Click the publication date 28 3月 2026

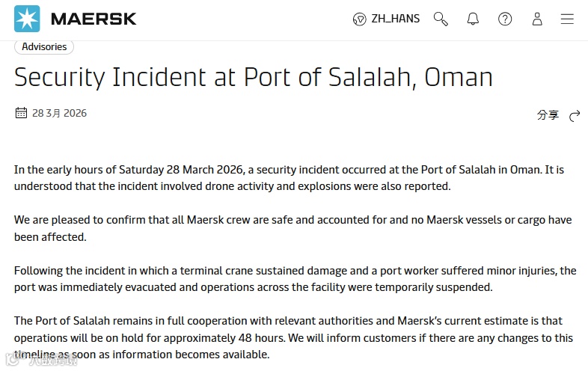59,114
